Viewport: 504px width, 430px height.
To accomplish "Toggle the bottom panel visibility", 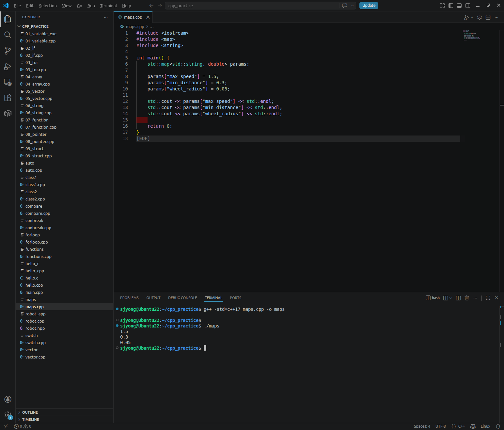I will [x=459, y=6].
